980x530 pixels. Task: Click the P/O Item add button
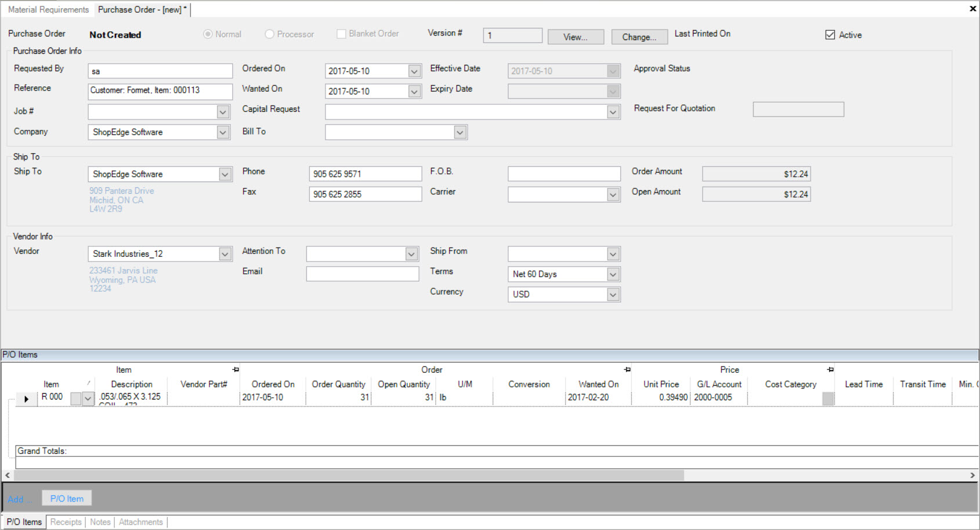point(67,498)
